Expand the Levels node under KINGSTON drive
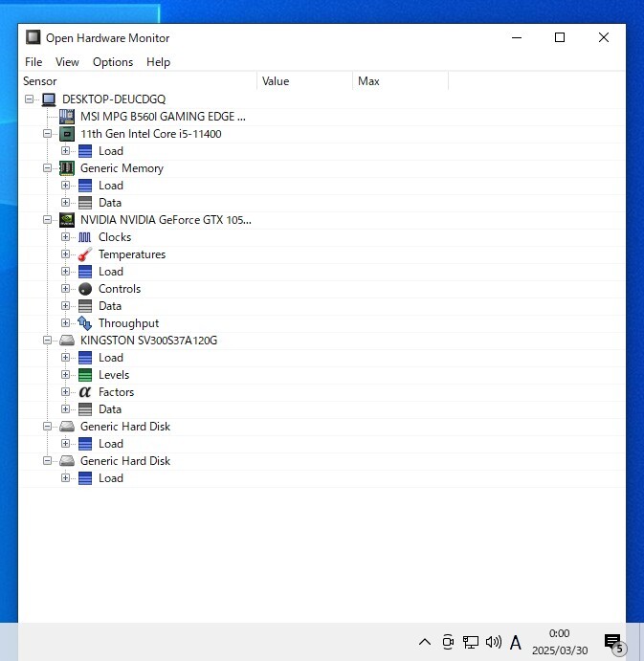Viewport: 644px width, 661px height. [x=65, y=374]
